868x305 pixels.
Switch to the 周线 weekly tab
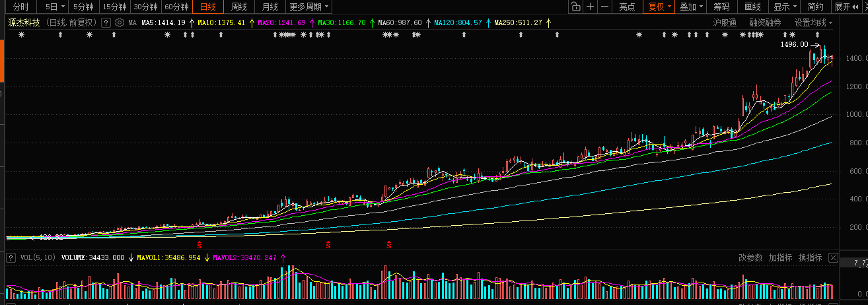pos(238,7)
